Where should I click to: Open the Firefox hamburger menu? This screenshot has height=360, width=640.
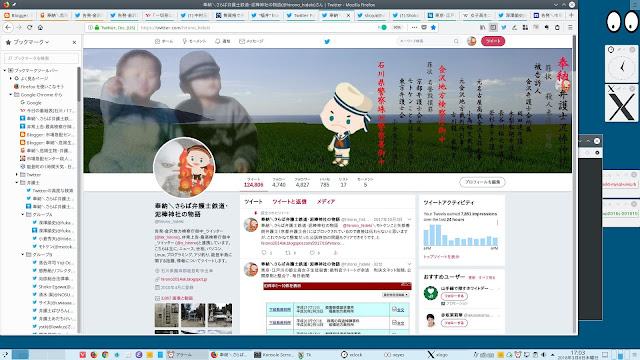pos(570,27)
